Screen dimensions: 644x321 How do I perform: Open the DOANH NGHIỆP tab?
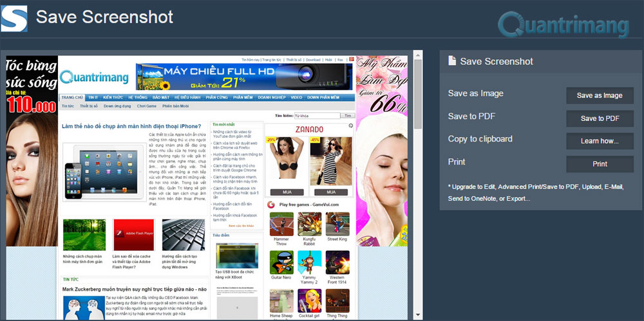click(272, 98)
